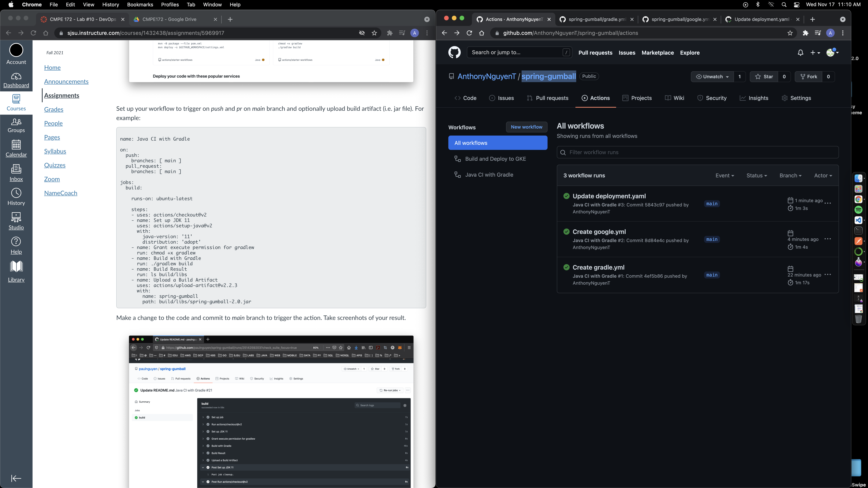Open Chrome extensions puzzle icon
Screen dimensions: 868x488
pyautogui.click(x=805, y=33)
